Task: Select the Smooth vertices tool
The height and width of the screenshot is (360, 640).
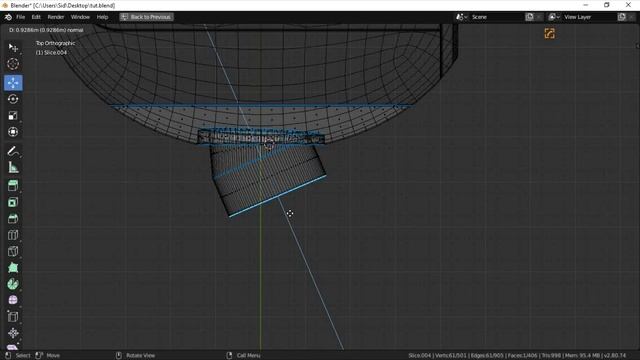Action: (13, 300)
